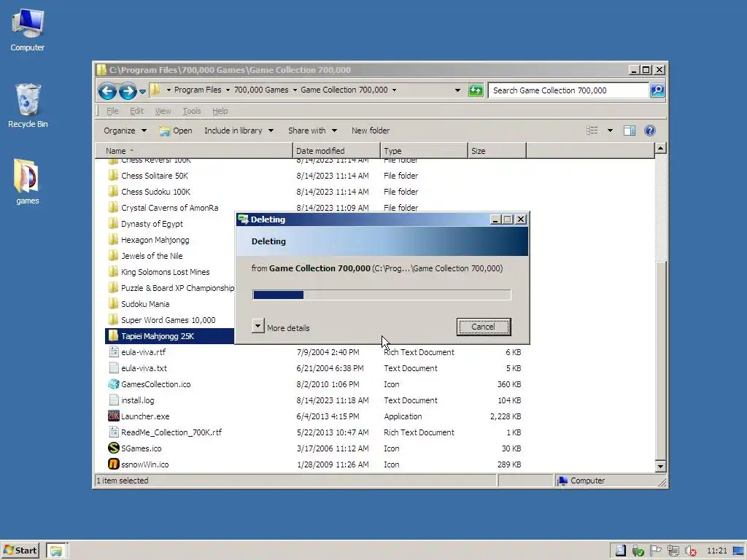This screenshot has width=747, height=560.
Task: Sort by the Date modified column header
Action: pyautogui.click(x=336, y=150)
